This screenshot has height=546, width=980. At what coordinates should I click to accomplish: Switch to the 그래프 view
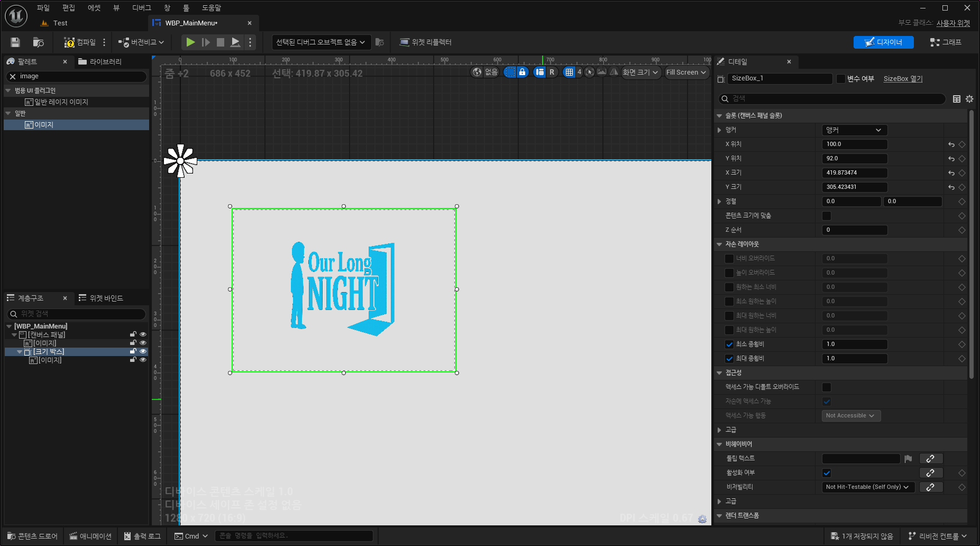946,42
